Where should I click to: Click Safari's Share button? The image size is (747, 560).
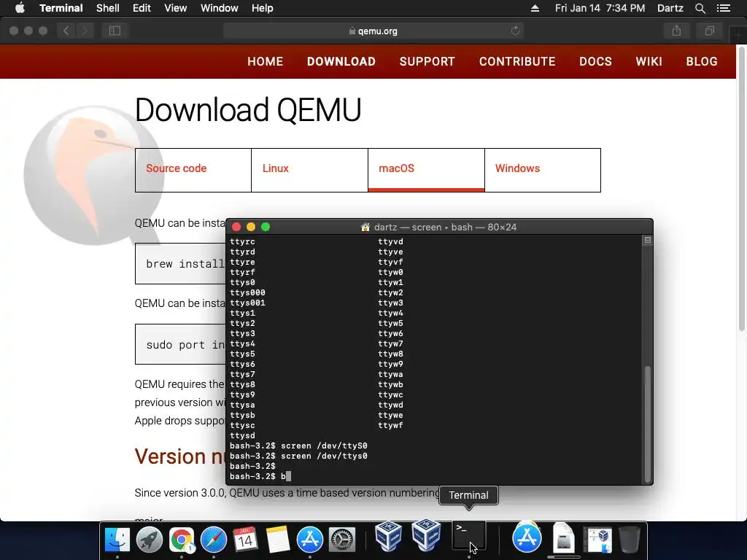tap(676, 31)
